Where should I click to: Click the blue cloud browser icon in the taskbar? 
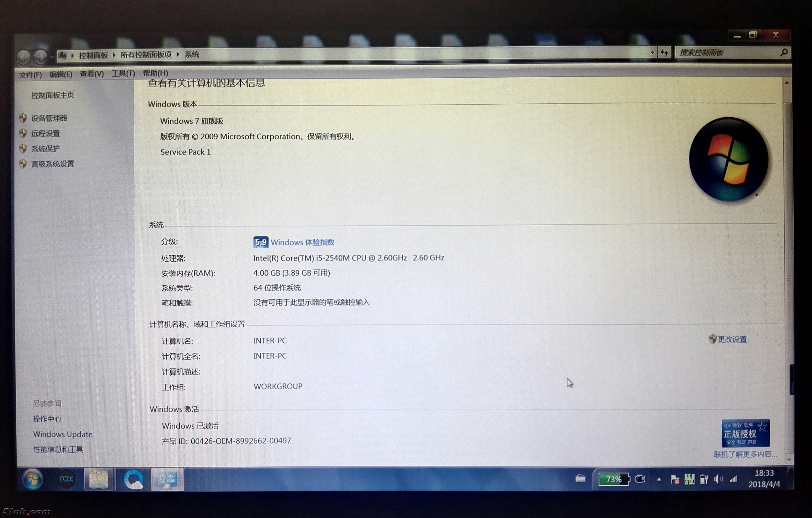pyautogui.click(x=134, y=479)
